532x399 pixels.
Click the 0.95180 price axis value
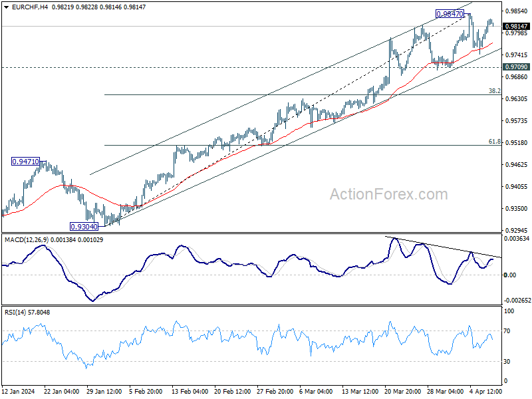coord(517,142)
